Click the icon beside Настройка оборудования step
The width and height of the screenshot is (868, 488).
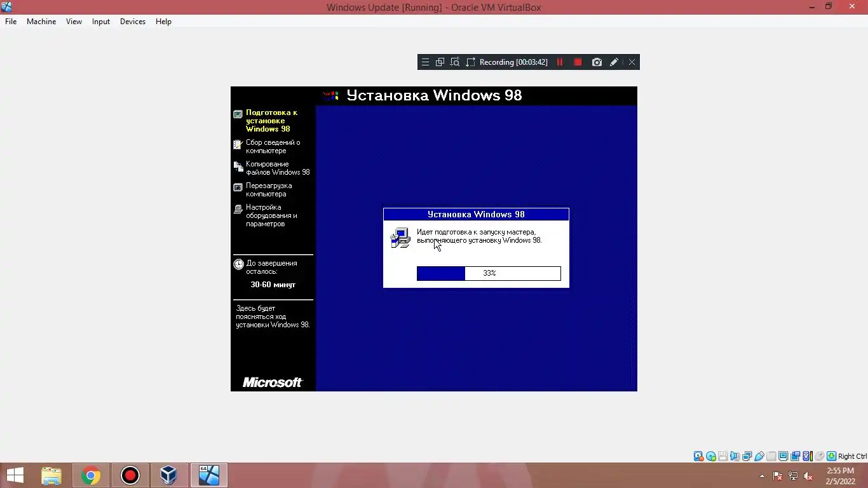click(x=238, y=209)
